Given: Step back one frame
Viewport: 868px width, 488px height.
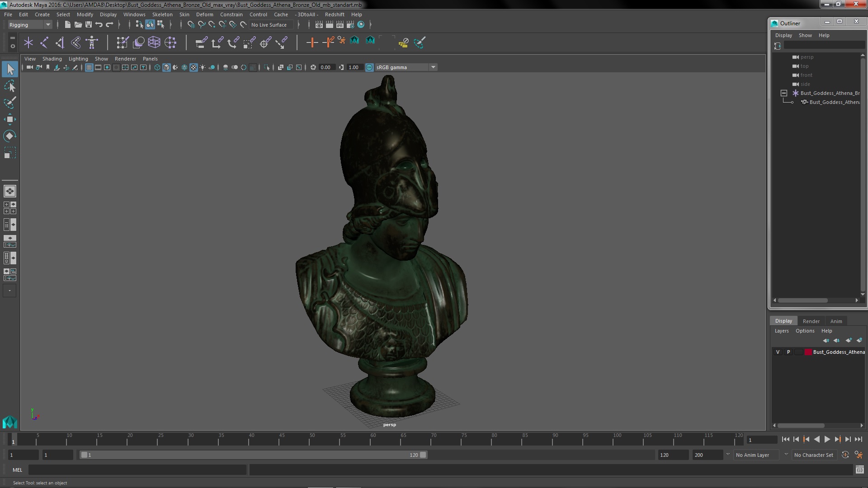Looking at the screenshot, I should (796, 439).
